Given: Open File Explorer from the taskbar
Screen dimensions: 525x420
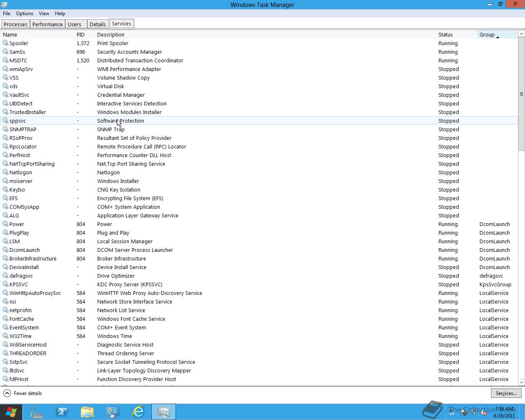Looking at the screenshot, I should (87, 412).
